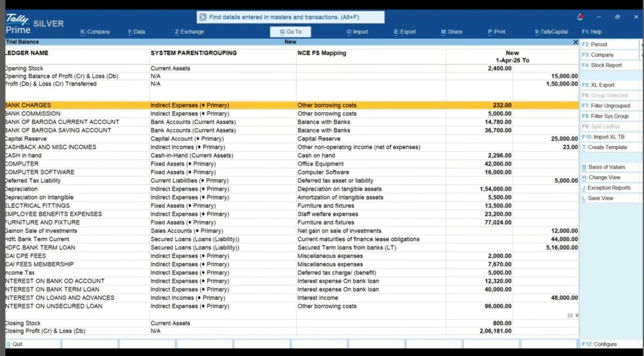This screenshot has height=356, width=644.
Task: Select Gainon Sale of Investments ledger
Action: pos(41,231)
